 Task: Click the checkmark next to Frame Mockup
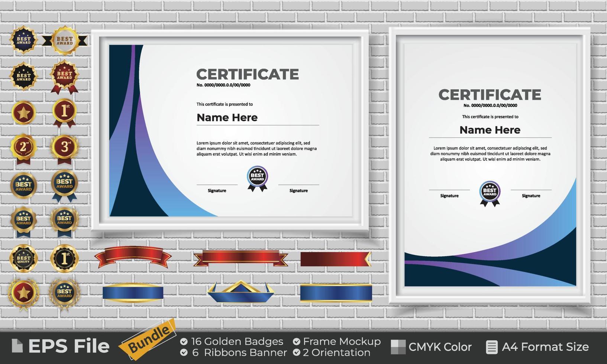[x=296, y=341]
